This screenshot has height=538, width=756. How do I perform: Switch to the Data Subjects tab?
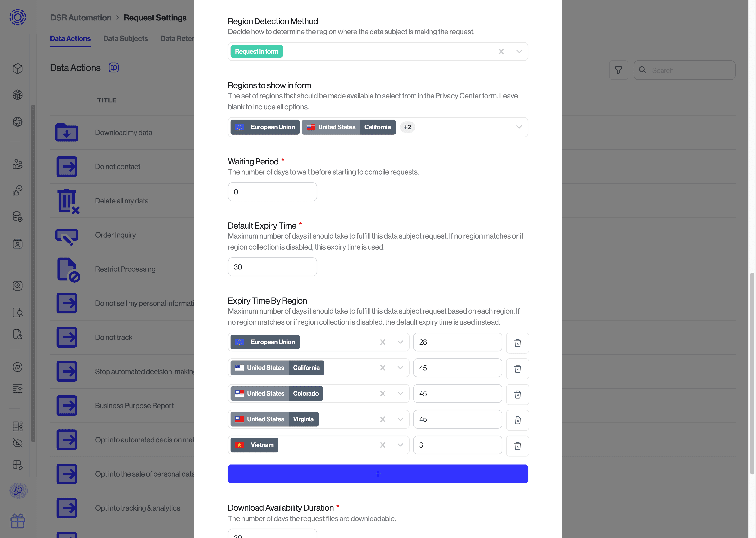tap(125, 38)
